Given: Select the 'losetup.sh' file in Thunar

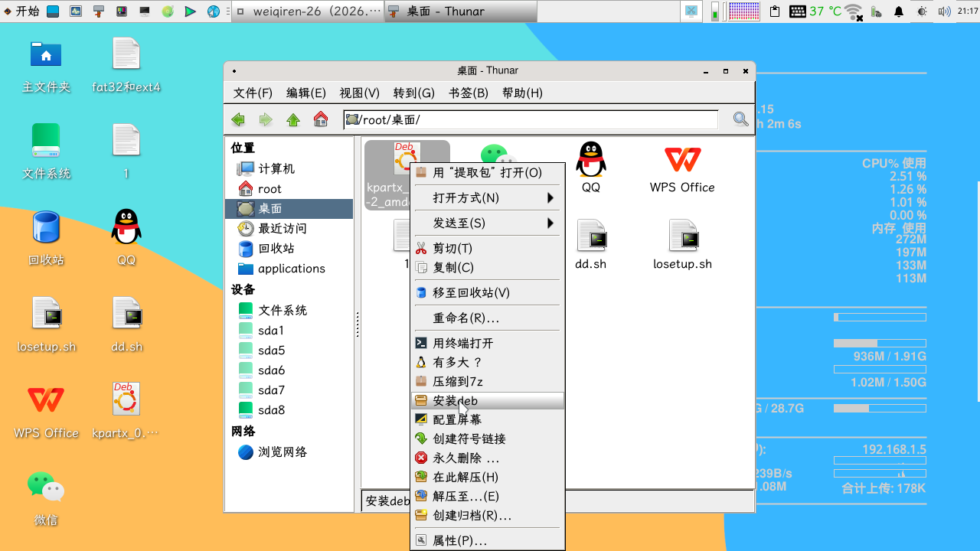Looking at the screenshot, I should coord(682,244).
